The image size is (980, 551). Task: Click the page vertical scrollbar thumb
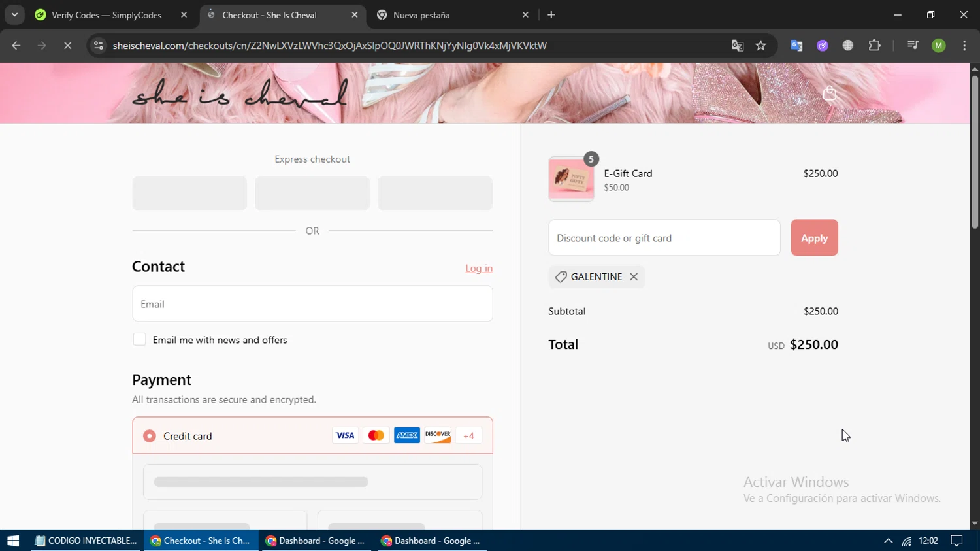[x=974, y=152]
